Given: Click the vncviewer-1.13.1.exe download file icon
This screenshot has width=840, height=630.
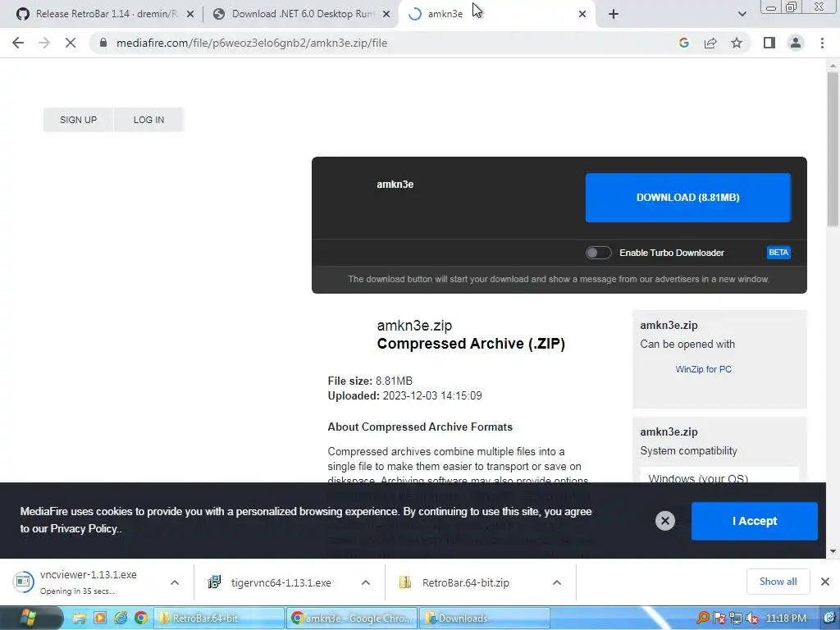Looking at the screenshot, I should coord(24,582).
